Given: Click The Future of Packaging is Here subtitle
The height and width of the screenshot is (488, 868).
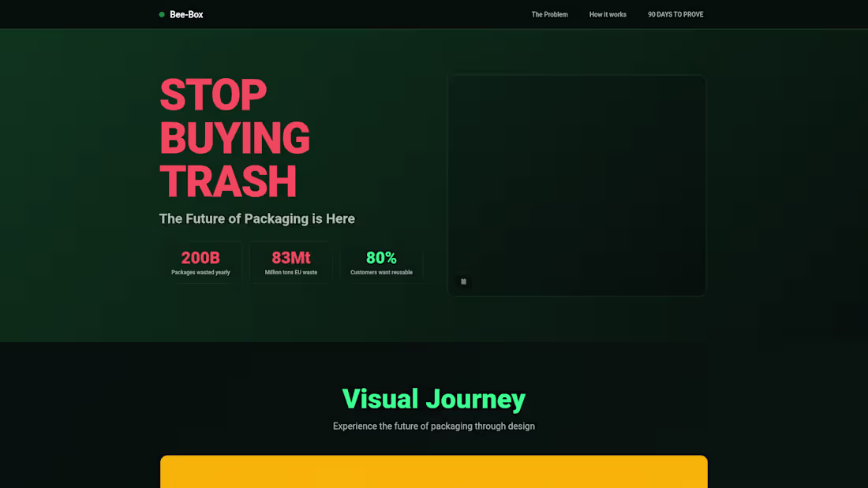Looking at the screenshot, I should tap(257, 218).
